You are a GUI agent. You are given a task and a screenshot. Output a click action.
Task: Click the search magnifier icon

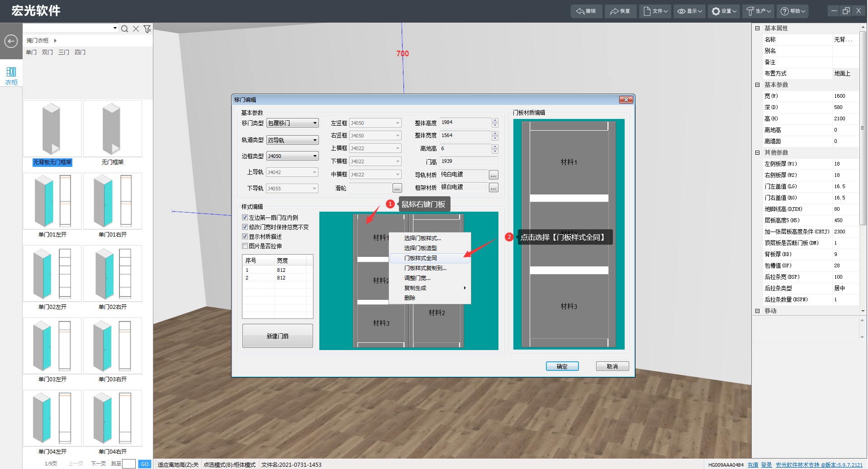(x=124, y=28)
